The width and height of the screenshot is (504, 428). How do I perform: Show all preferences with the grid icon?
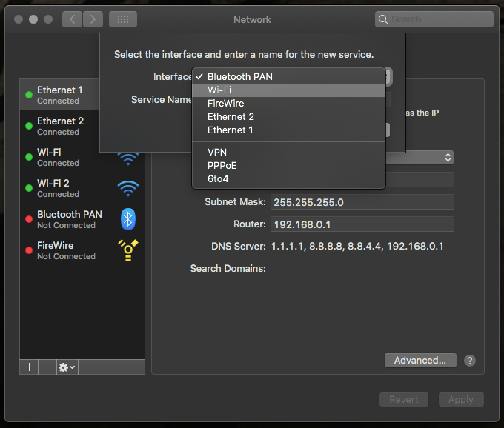tap(123, 19)
